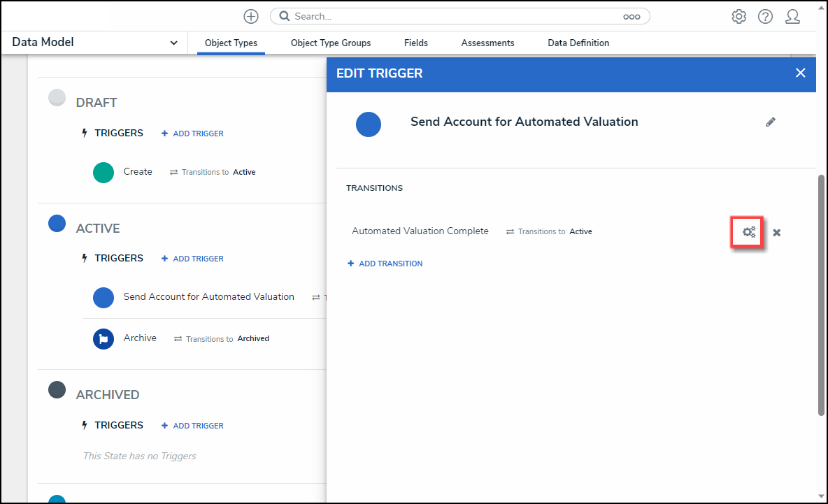
Task: Edit trigger name with pencil icon
Action: coord(770,122)
